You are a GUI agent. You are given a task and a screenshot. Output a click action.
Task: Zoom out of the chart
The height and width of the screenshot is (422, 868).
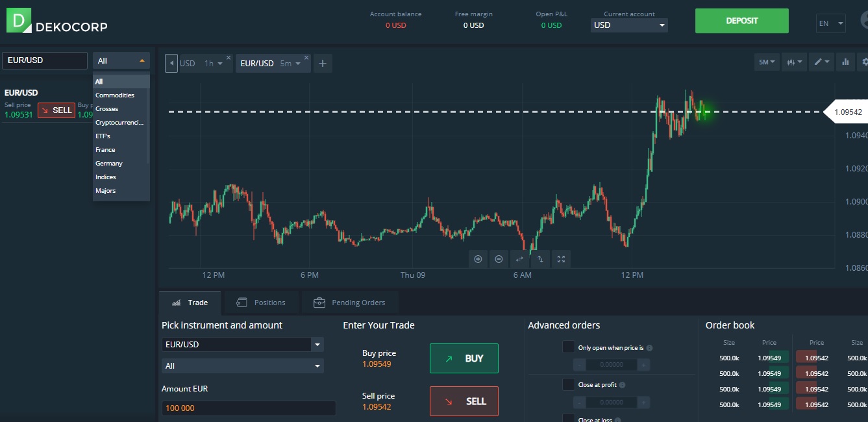click(x=499, y=259)
